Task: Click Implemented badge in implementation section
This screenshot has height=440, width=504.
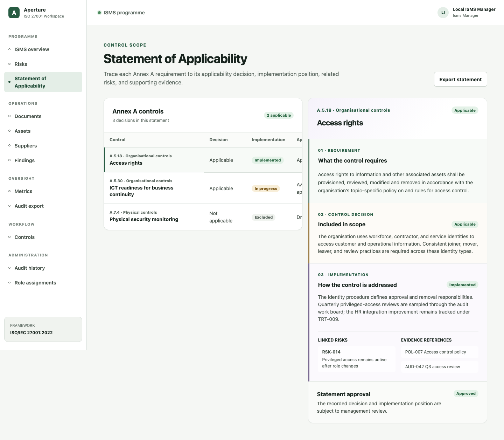Action: pos(462,285)
